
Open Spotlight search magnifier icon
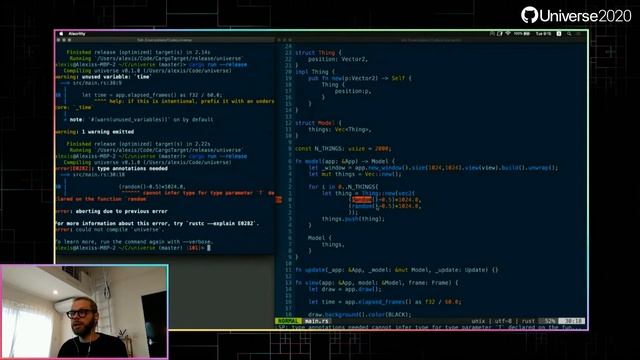click(569, 34)
